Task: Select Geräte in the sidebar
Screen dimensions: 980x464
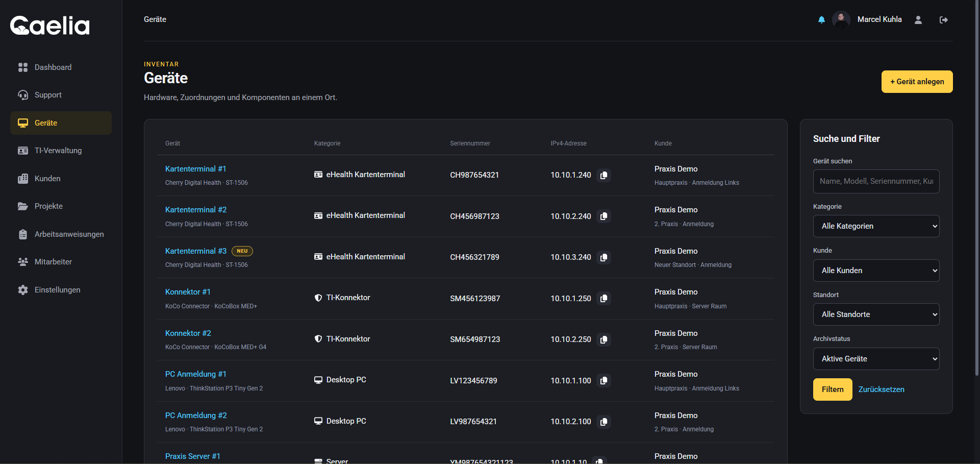Action: 61,123
